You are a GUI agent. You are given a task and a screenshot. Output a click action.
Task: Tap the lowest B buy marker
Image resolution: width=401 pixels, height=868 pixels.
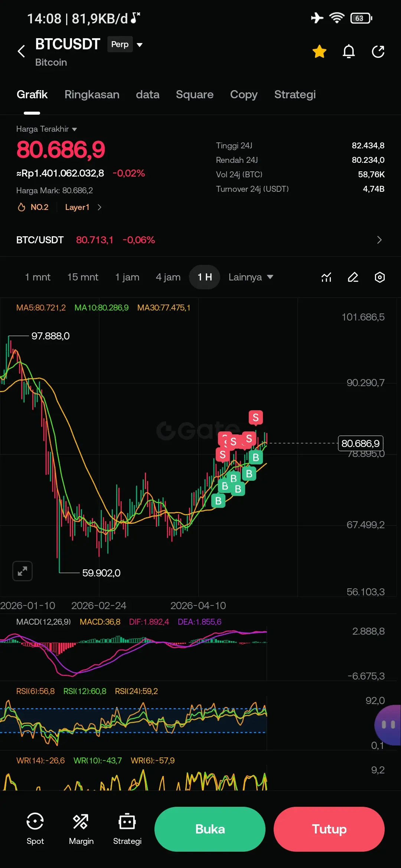pos(218,501)
